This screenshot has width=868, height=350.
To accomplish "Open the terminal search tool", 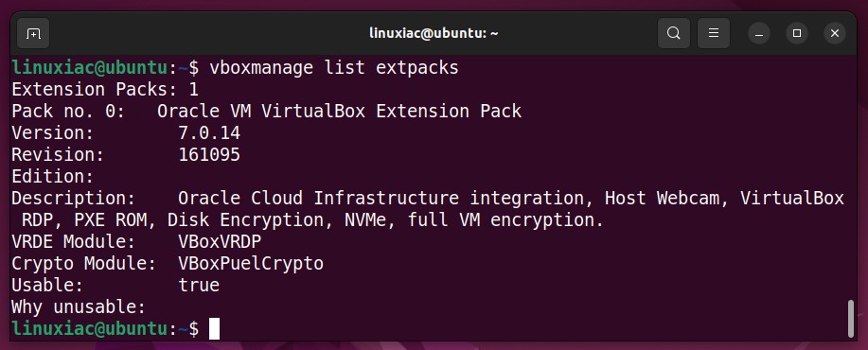I will coord(674,34).
